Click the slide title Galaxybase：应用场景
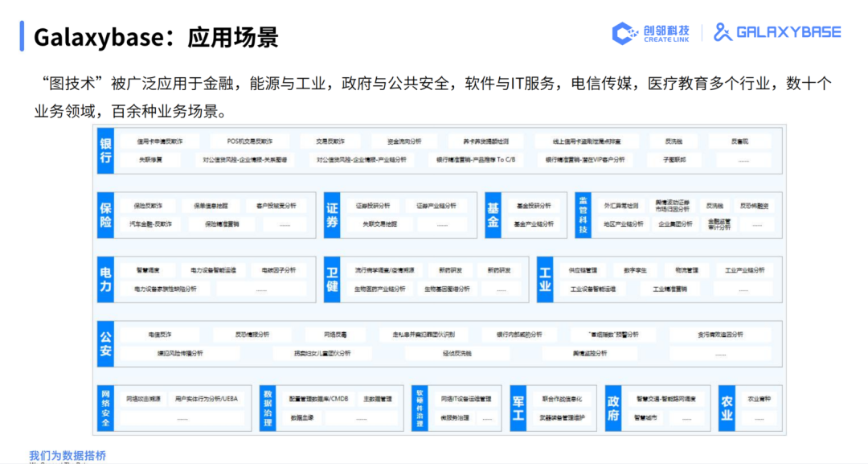 (x=156, y=37)
